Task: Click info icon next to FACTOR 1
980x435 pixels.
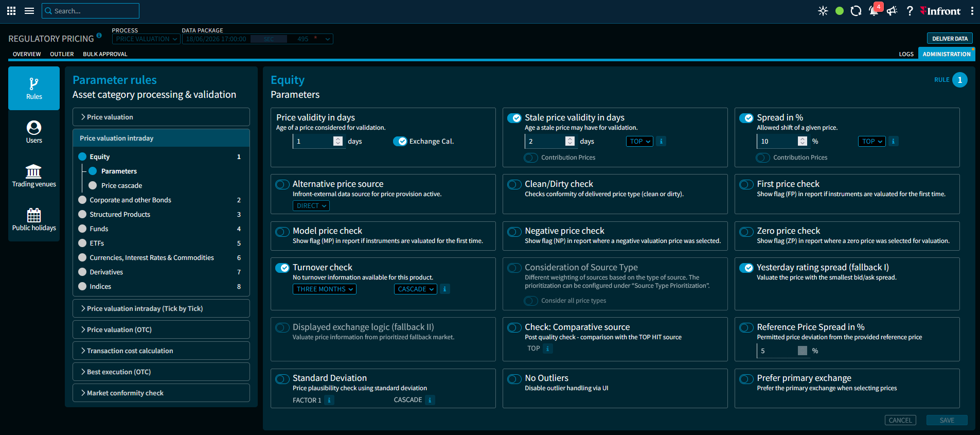Action: [329, 400]
